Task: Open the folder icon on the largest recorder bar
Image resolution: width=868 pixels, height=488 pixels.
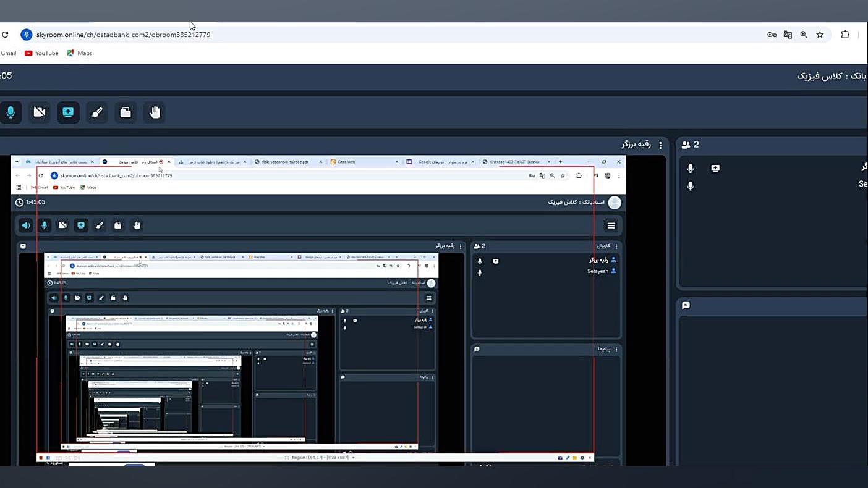Action: click(575, 458)
